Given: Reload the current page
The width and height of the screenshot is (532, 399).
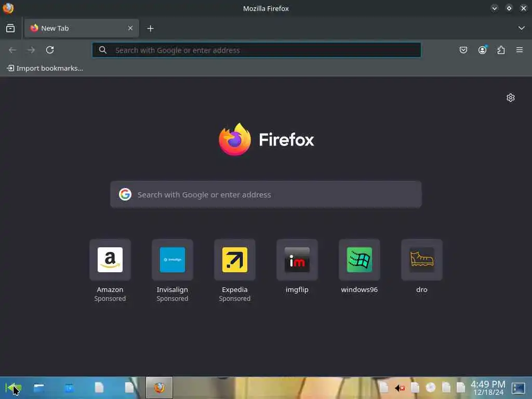Looking at the screenshot, I should point(50,50).
